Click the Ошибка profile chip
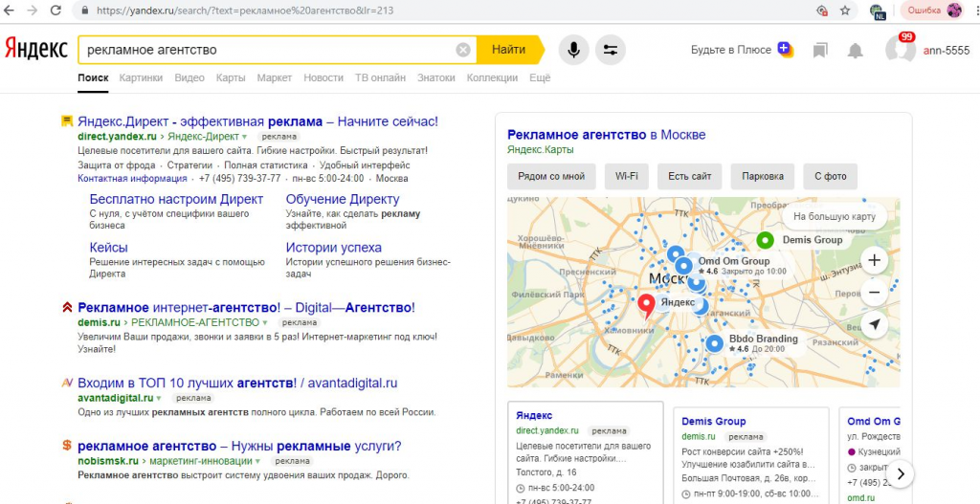 [931, 10]
